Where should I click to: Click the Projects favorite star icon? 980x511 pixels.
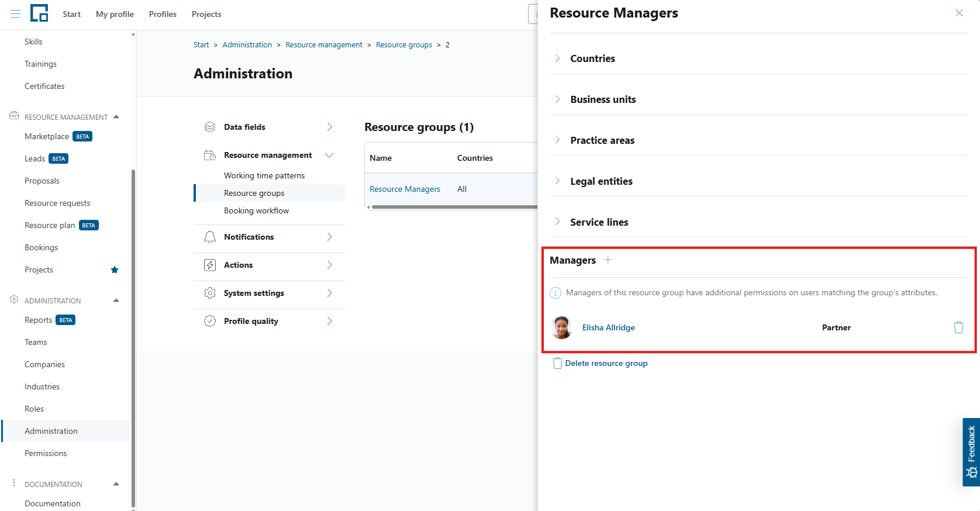[x=115, y=270]
